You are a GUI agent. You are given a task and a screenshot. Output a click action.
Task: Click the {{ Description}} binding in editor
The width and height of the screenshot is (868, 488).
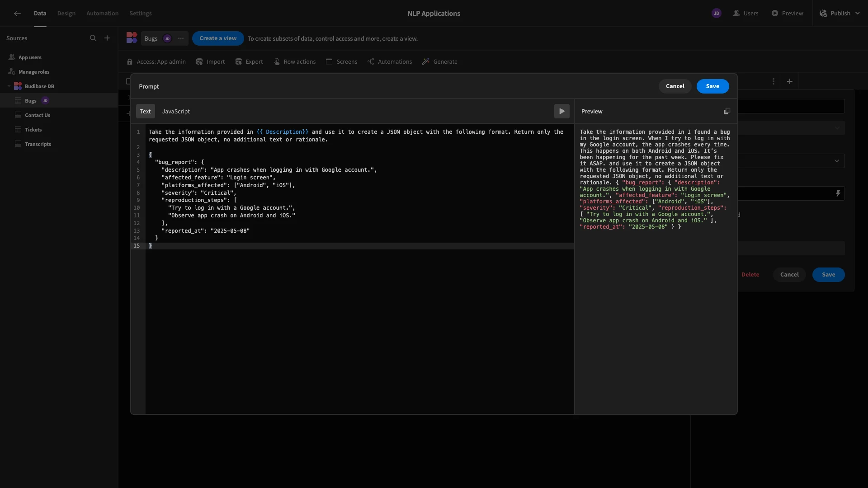click(x=283, y=132)
